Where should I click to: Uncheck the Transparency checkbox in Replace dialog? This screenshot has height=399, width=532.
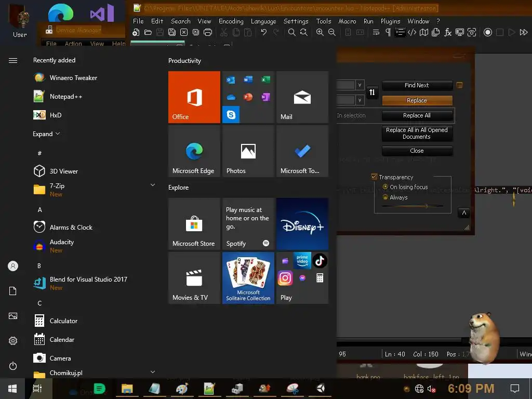pyautogui.click(x=374, y=177)
